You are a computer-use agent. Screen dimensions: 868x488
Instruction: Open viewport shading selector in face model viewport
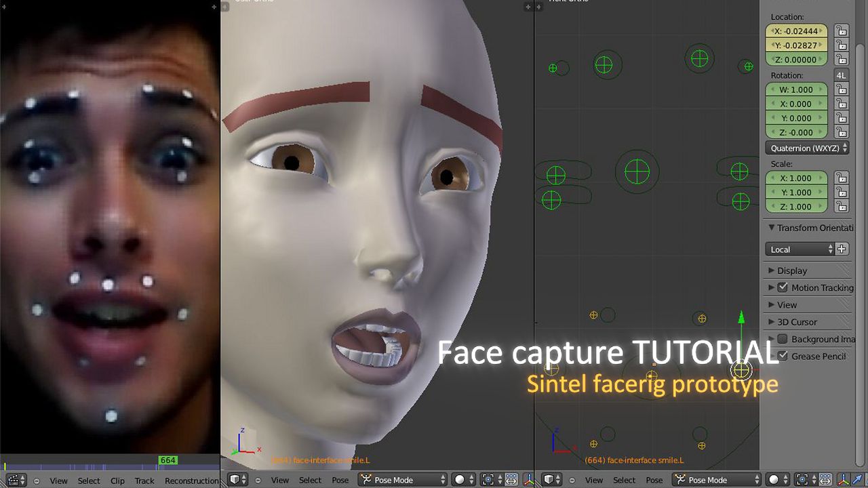[x=463, y=480]
